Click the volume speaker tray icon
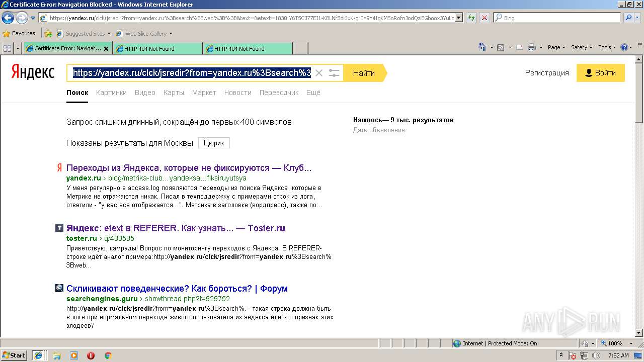The image size is (644, 362). tap(597, 355)
